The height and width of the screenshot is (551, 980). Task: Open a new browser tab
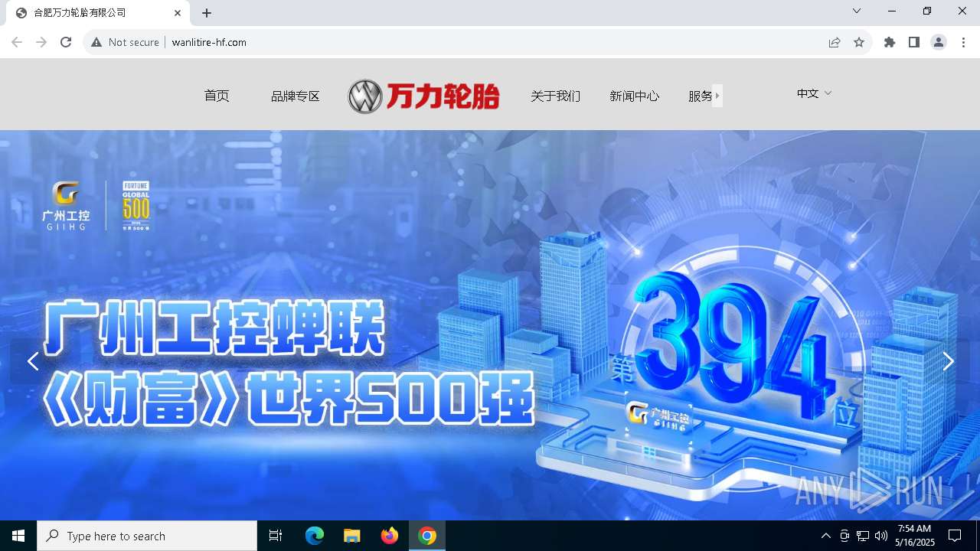[207, 13]
